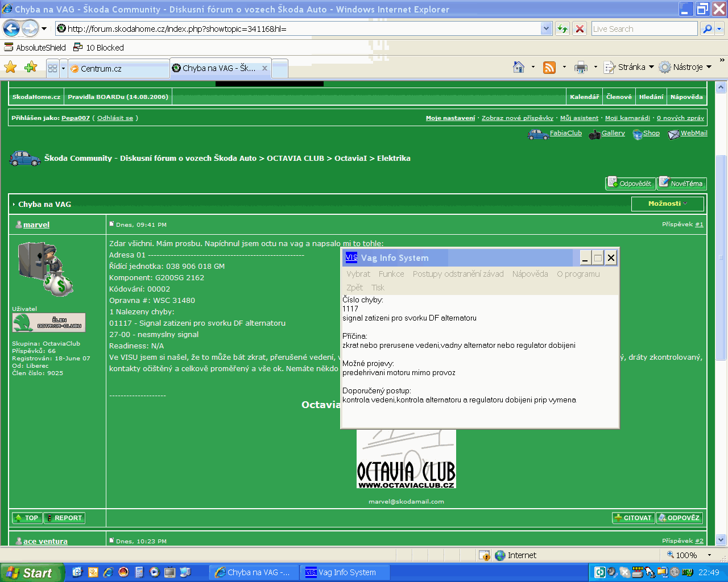The width and height of the screenshot is (728, 582).
Task: Open the Print options dropdown arrow
Action: [595, 67]
